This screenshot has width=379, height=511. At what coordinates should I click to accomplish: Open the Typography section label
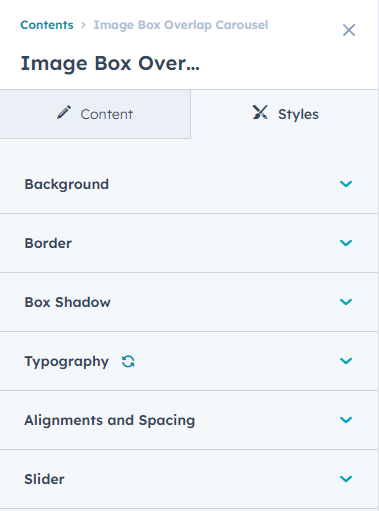click(x=67, y=362)
